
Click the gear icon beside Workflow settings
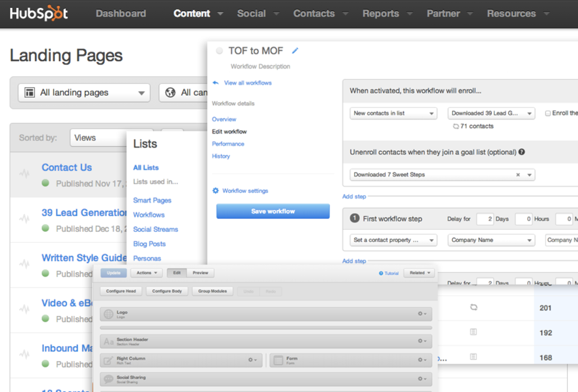point(216,190)
